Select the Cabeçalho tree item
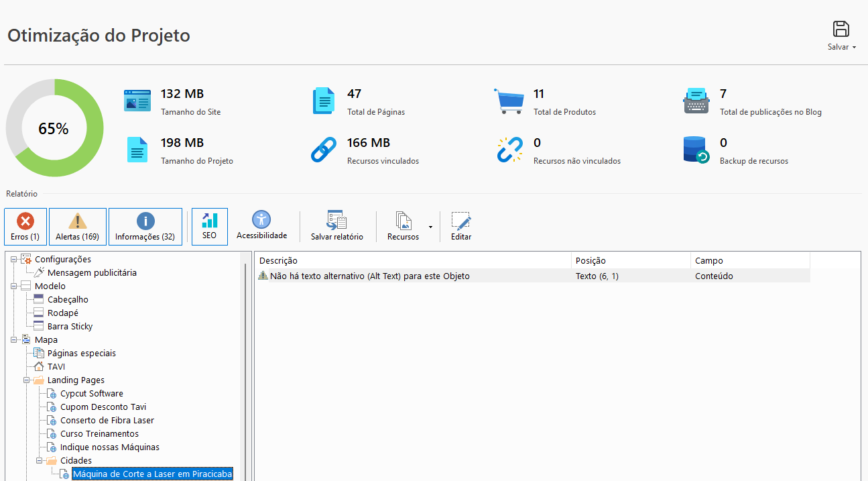 [x=68, y=300]
